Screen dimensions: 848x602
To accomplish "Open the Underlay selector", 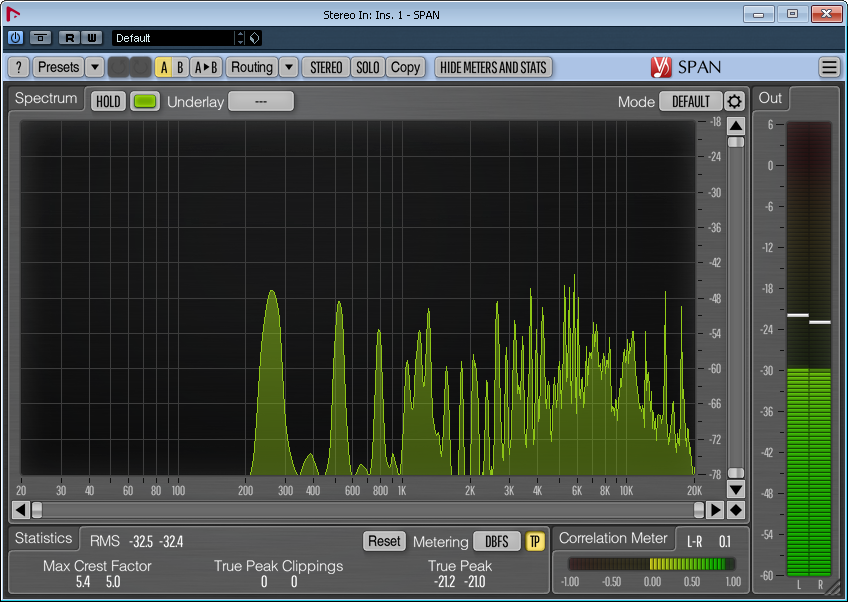I will [261, 102].
